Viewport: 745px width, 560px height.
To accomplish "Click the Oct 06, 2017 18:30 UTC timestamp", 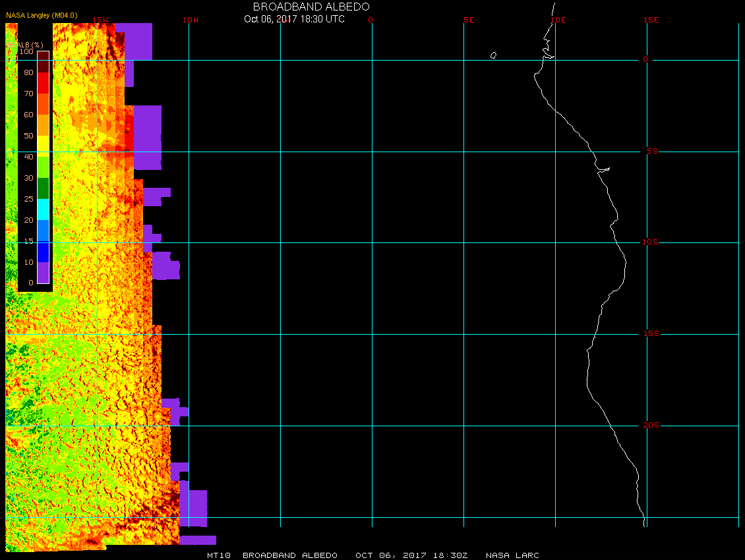I will coord(294,19).
